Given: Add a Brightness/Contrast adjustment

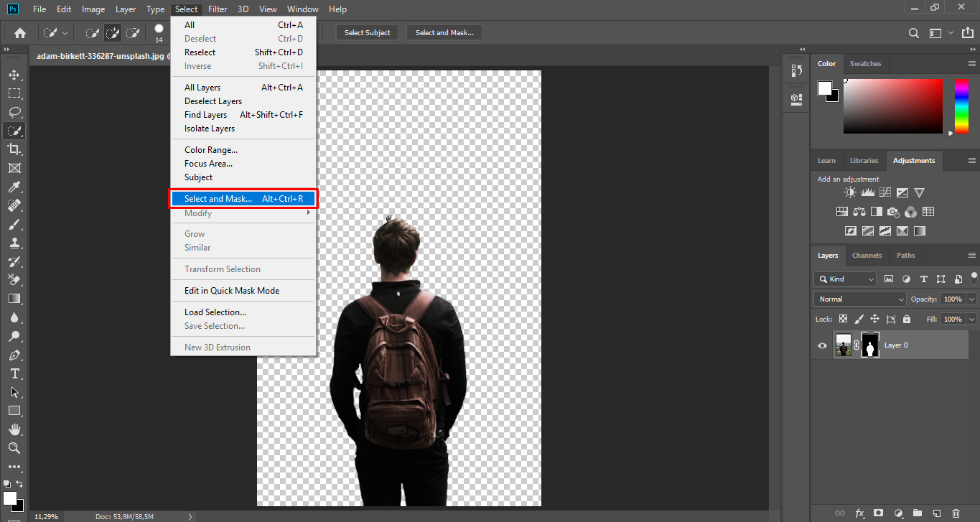Looking at the screenshot, I should click(x=850, y=192).
